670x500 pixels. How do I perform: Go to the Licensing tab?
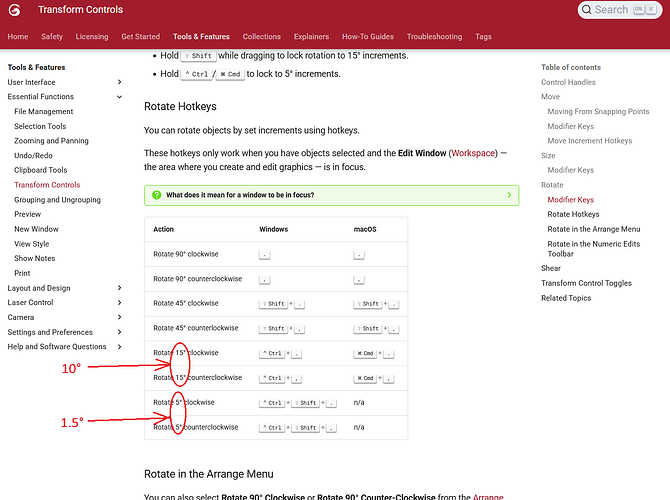point(92,37)
